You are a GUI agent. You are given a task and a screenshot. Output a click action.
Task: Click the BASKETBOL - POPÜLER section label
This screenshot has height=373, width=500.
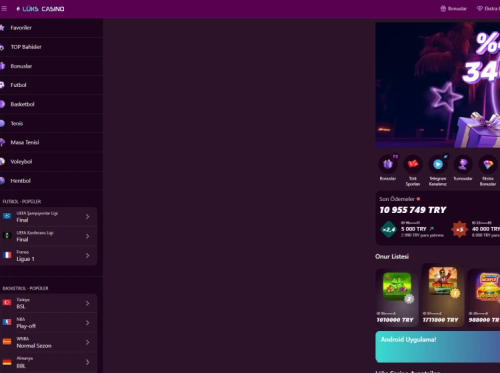(x=25, y=288)
